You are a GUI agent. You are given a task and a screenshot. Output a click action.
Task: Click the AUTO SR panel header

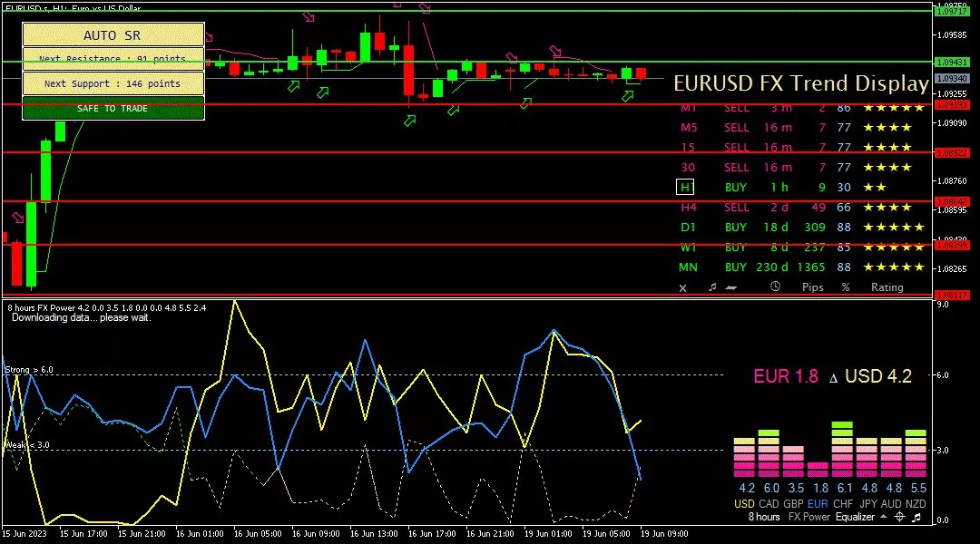coord(113,35)
